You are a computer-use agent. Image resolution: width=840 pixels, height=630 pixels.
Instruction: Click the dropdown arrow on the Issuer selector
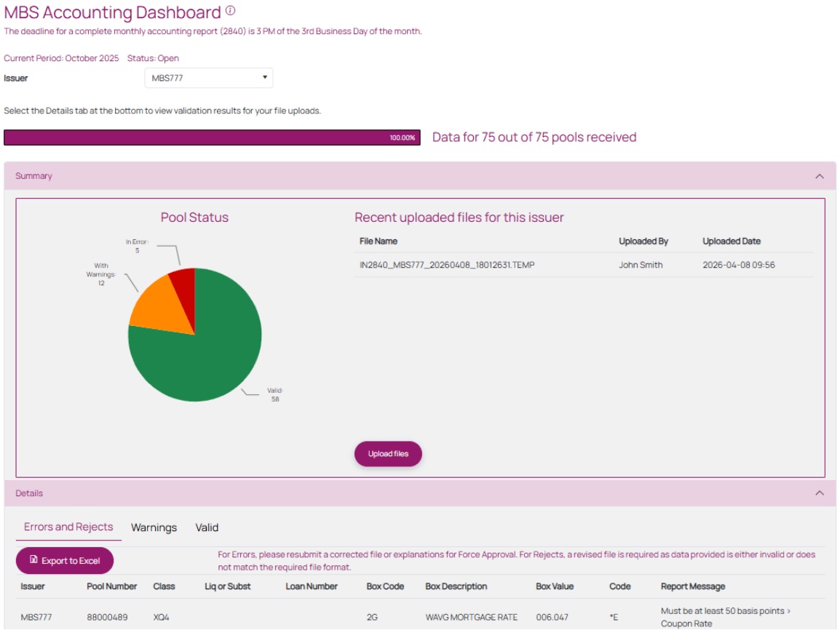(266, 77)
